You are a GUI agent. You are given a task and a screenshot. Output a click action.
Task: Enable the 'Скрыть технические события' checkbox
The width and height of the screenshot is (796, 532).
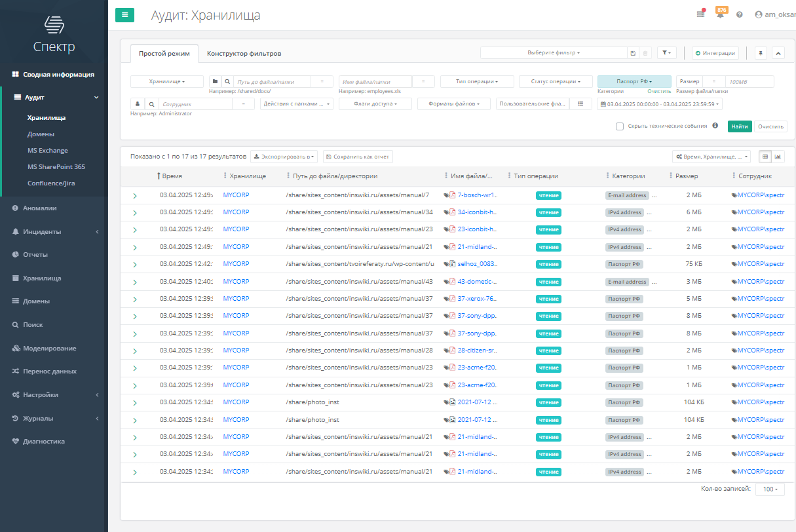(620, 126)
